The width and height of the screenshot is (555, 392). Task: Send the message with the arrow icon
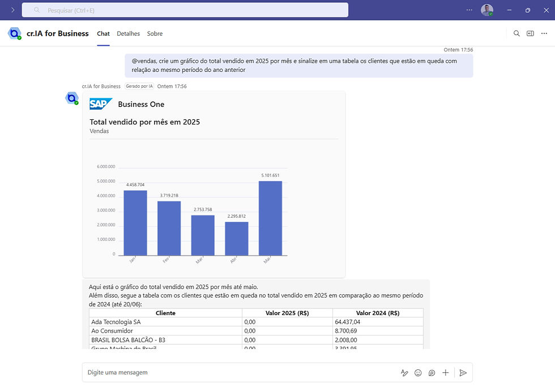coord(463,373)
